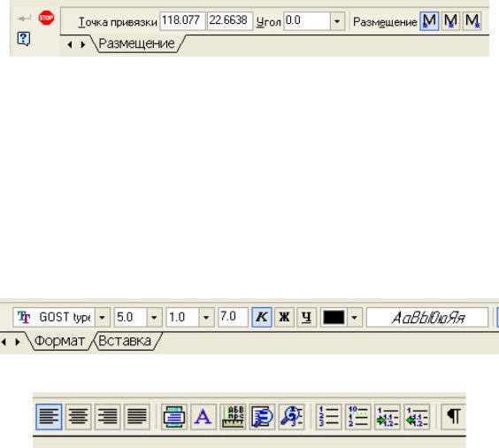This screenshot has height=448, width=499.
Task: Select the first Размещение placement mode button
Action: coord(429,21)
